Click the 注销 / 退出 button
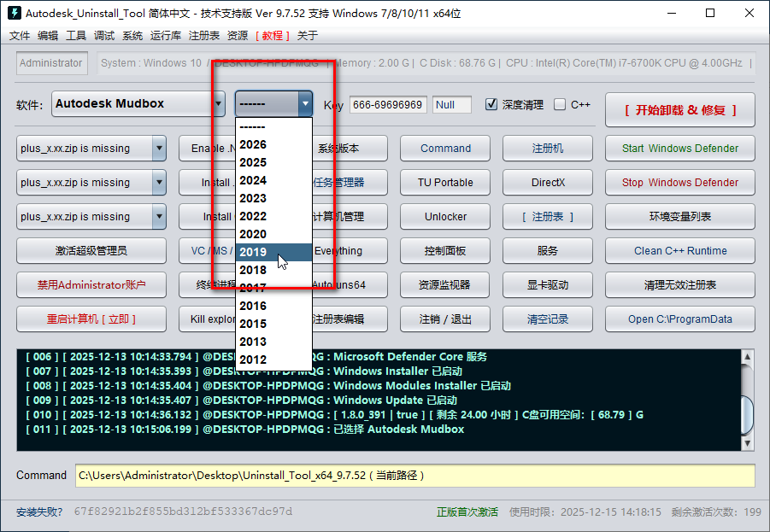The height and width of the screenshot is (532, 770). pos(445,319)
